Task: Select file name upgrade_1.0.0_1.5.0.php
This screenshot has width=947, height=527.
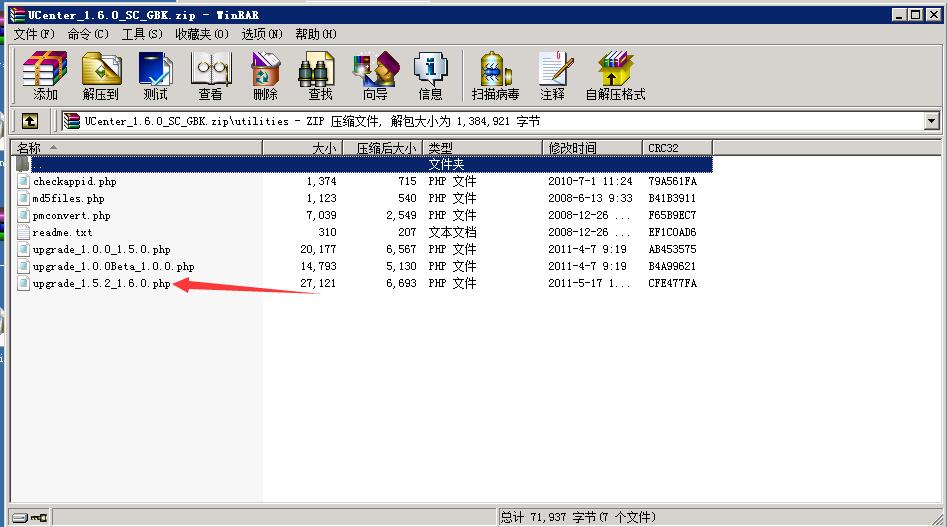Action: [x=101, y=249]
